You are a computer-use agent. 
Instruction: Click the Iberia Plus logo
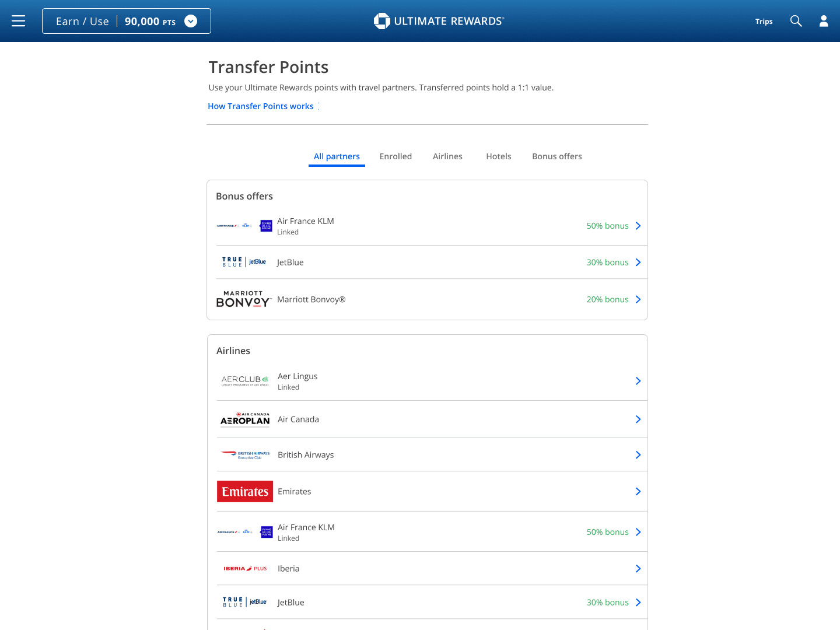point(245,568)
